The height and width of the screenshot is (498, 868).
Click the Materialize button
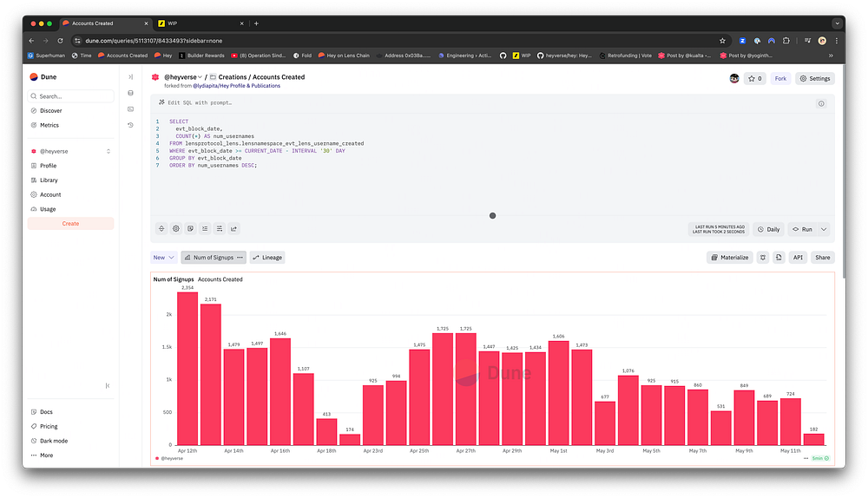[x=730, y=258]
